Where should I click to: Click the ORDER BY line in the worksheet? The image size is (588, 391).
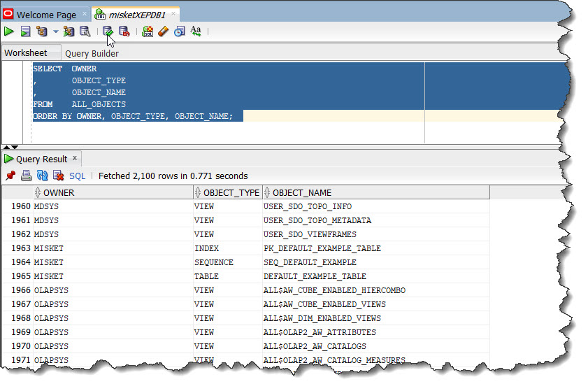(133, 116)
